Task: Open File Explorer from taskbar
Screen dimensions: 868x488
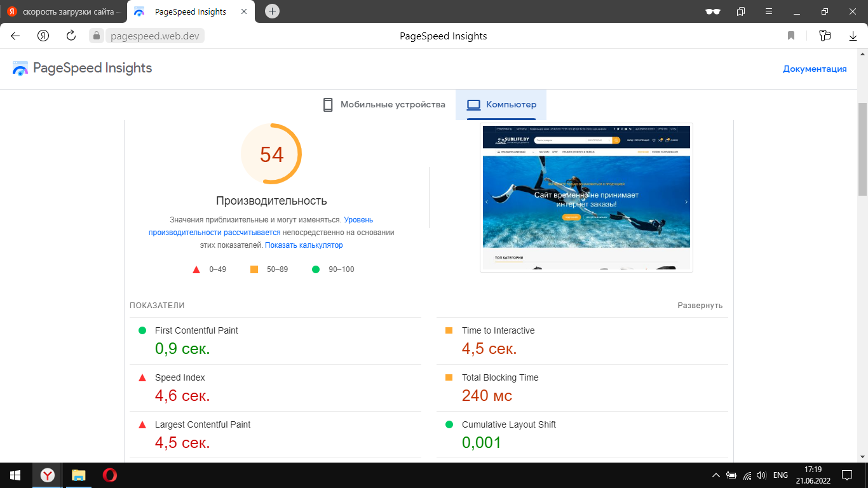Action: pos(78,475)
